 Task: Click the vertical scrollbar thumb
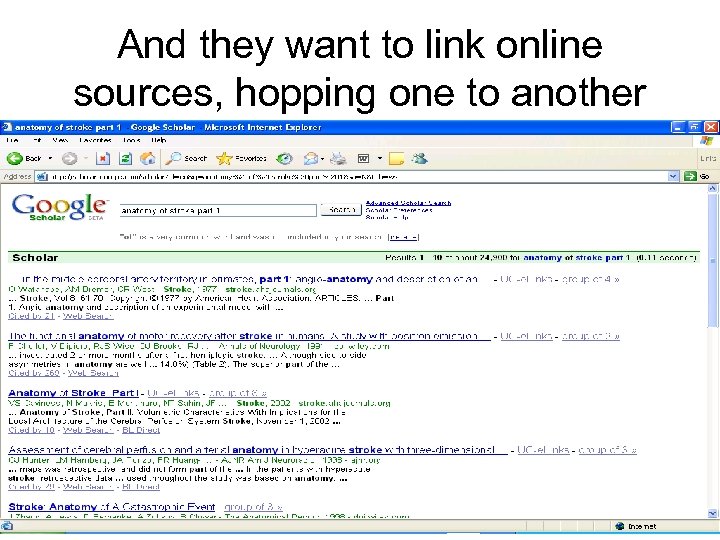click(712, 260)
